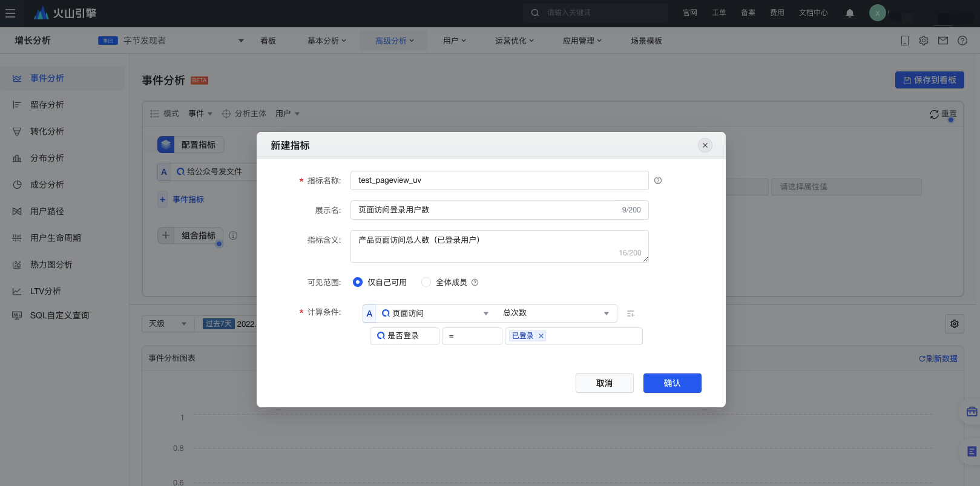The image size is (980, 486).
Task: Click the 指标名称 input field
Action: click(499, 180)
